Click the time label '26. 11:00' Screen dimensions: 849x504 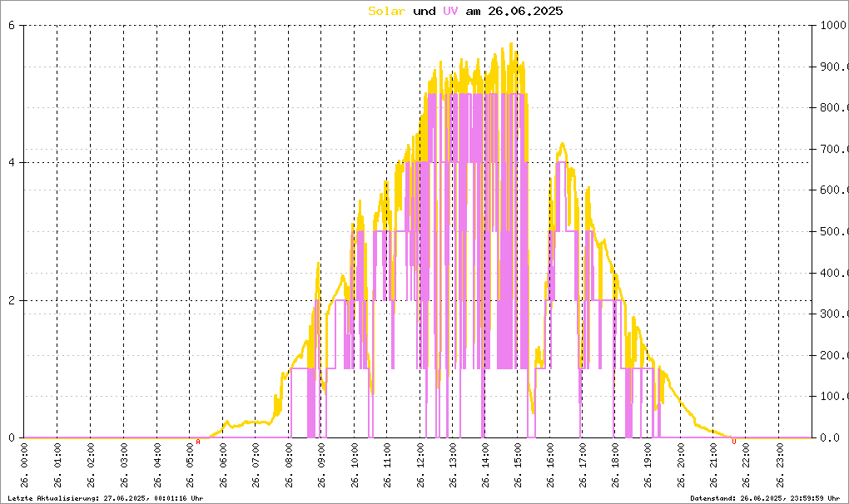(x=387, y=466)
